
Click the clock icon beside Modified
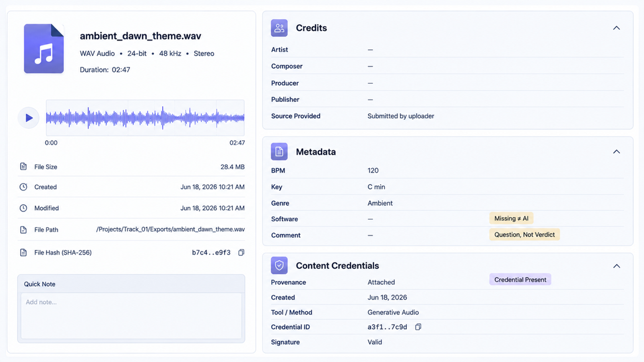point(23,208)
